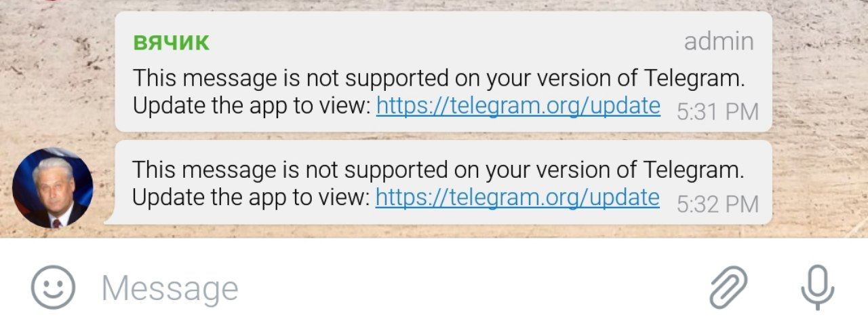Viewport: 868px width, 334px height.
Task: Tap the "Message" placeholder text
Action: point(170,289)
